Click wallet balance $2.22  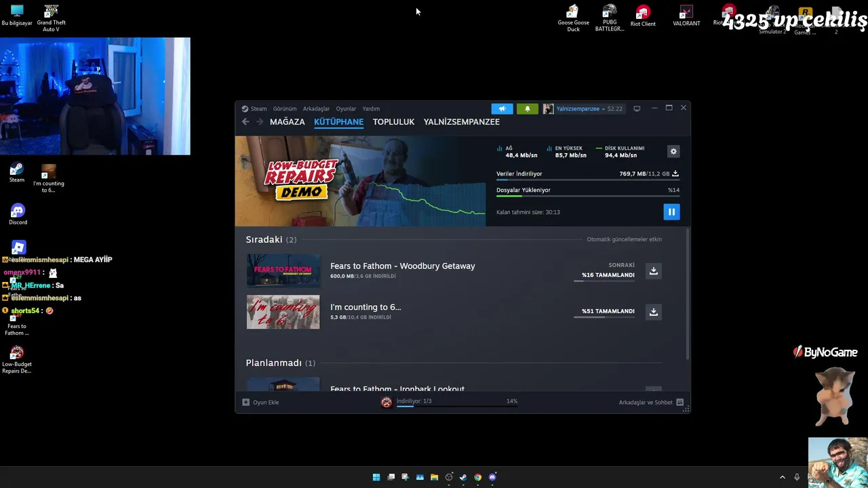(x=614, y=108)
